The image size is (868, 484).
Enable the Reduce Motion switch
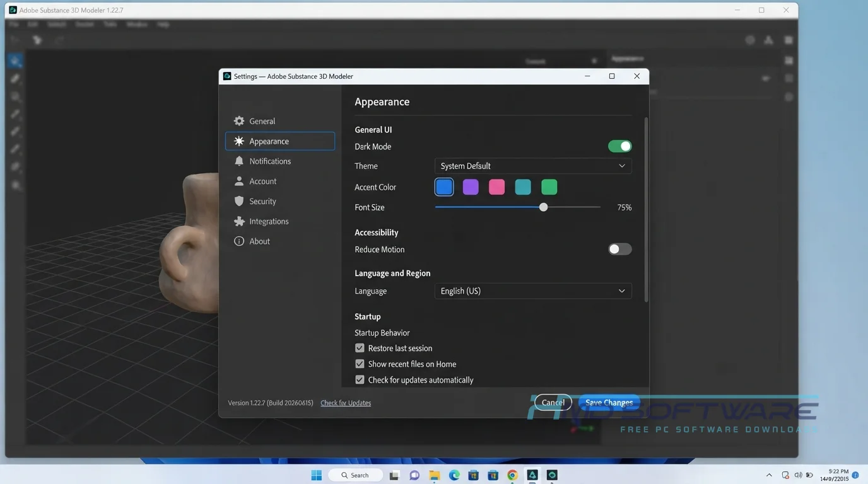tap(619, 249)
